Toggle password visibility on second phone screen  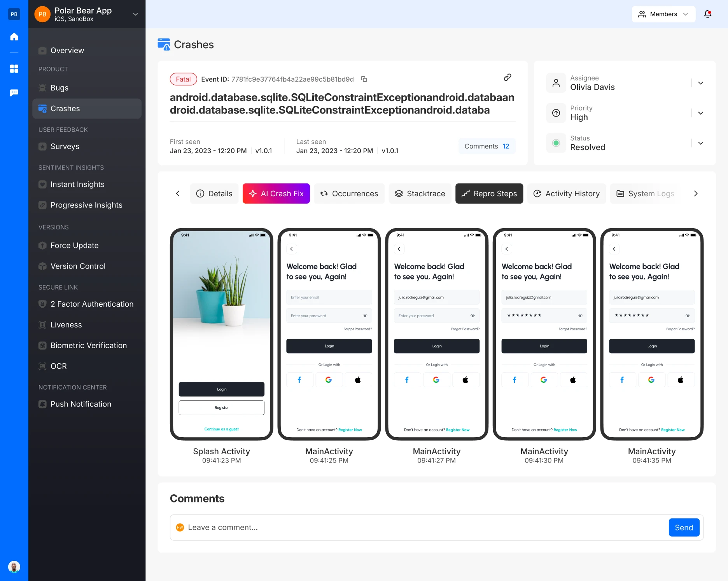(x=365, y=316)
